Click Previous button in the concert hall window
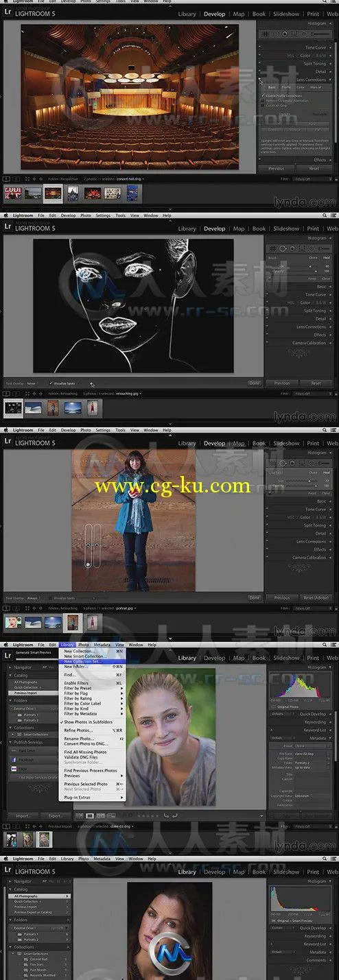 tap(276, 168)
